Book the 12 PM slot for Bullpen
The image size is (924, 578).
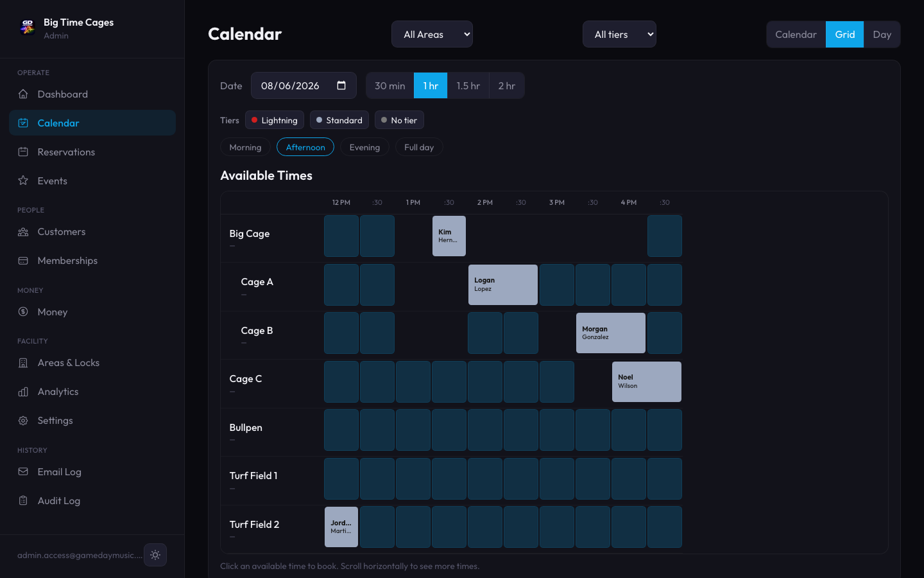341,430
